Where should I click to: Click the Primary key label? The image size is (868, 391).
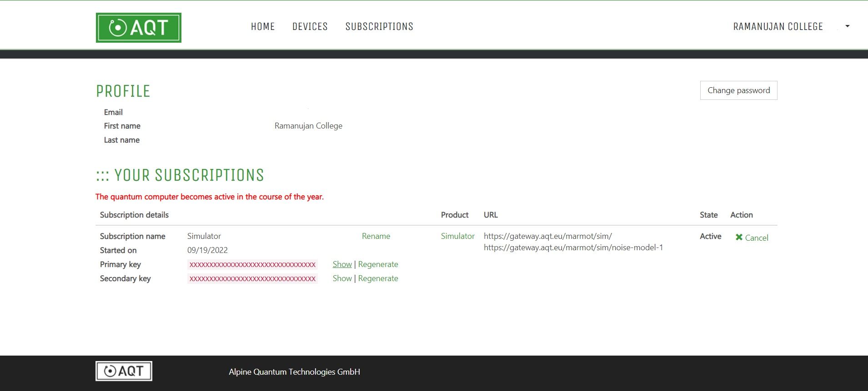[x=120, y=264]
